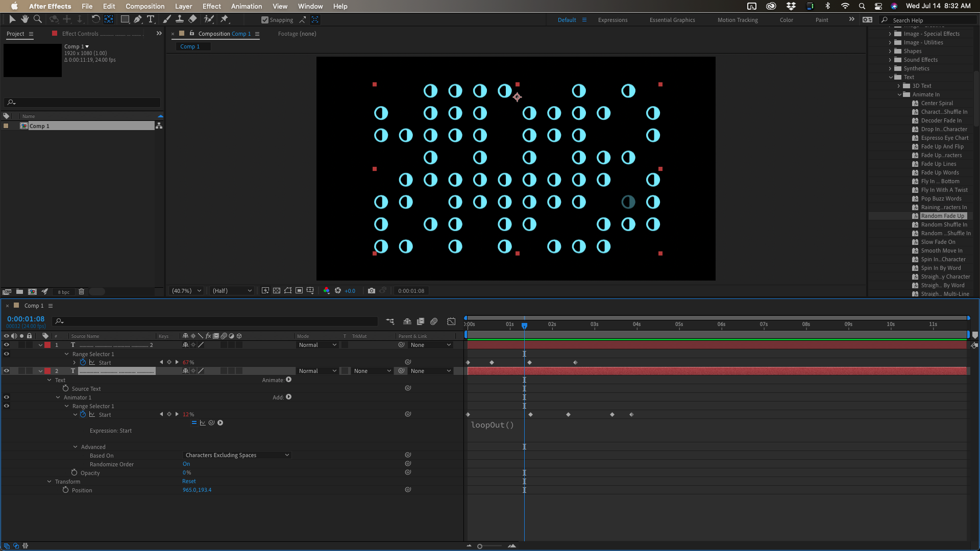980x551 pixels.
Task: Click the camera/snapshot icon in viewer
Action: point(371,290)
